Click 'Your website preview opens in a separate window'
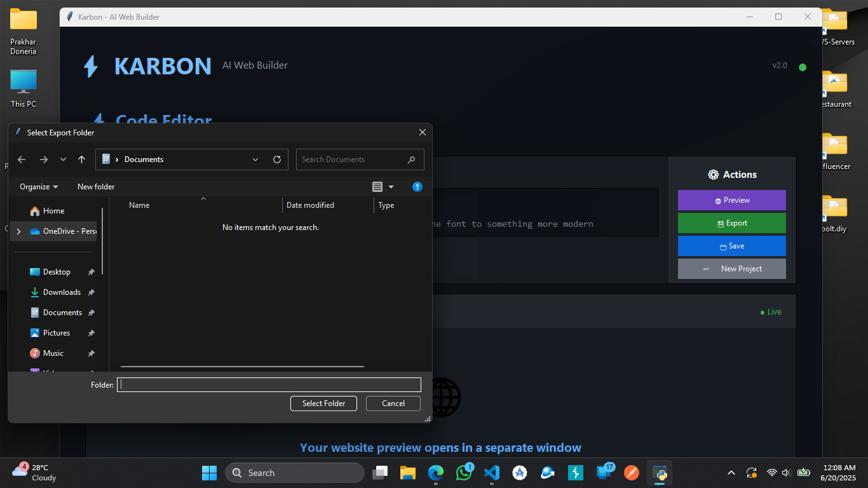The height and width of the screenshot is (488, 868). click(x=440, y=448)
